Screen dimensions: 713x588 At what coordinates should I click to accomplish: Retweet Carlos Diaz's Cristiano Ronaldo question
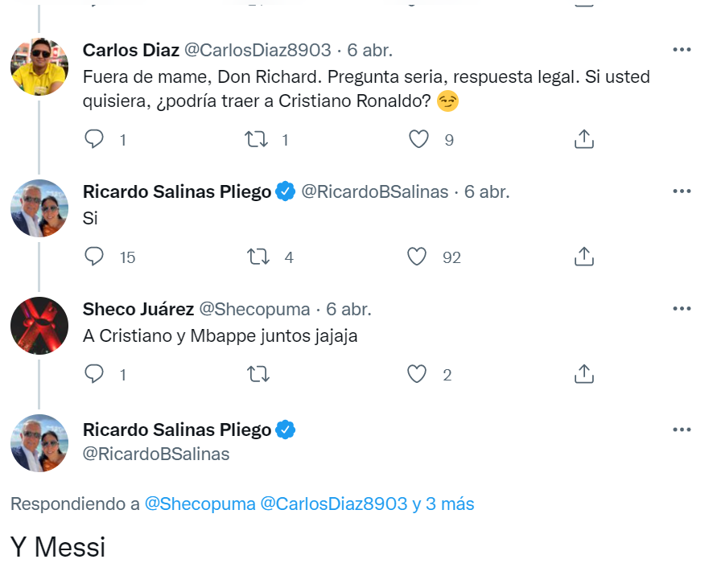click(256, 139)
